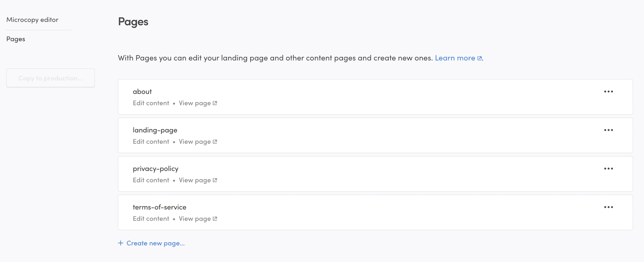Image resolution: width=644 pixels, height=262 pixels.
Task: Select Pages in the left sidebar
Action: (x=16, y=39)
